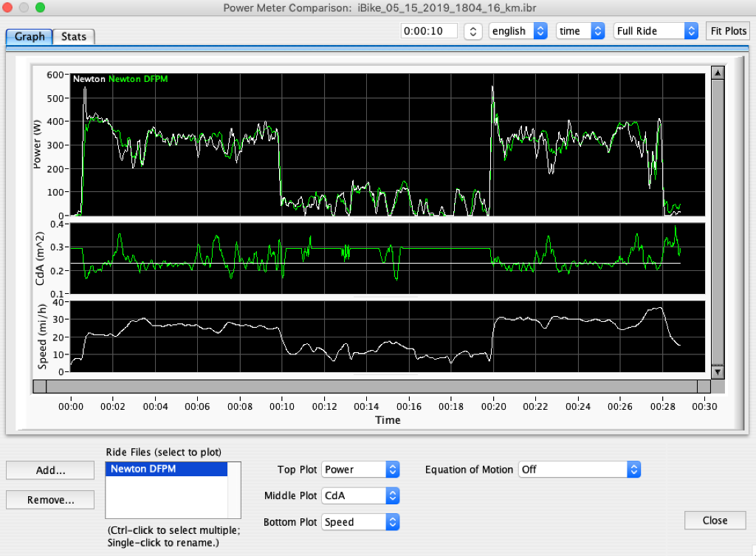Screen dimensions: 756x556
Task: Click the Fit Plots button
Action: tap(727, 30)
